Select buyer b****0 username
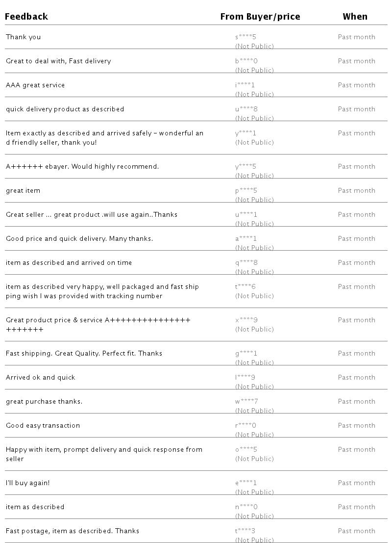392x543 pixels. (246, 61)
